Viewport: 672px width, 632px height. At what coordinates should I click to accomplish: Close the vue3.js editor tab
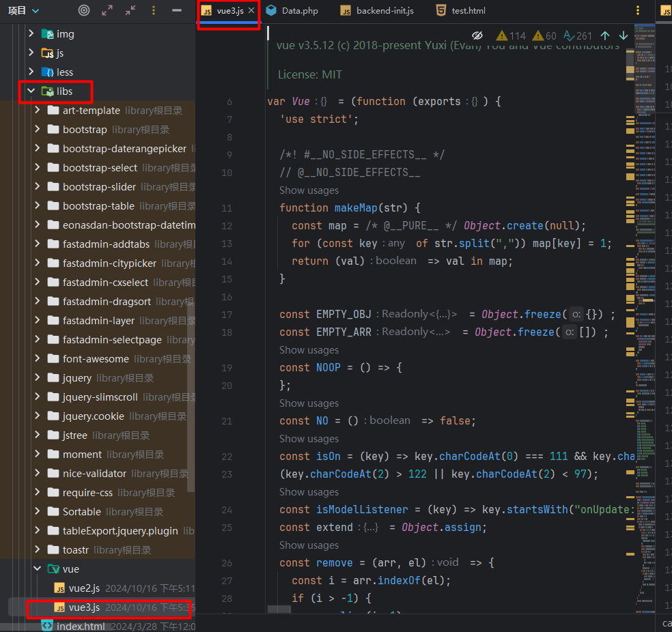[251, 11]
